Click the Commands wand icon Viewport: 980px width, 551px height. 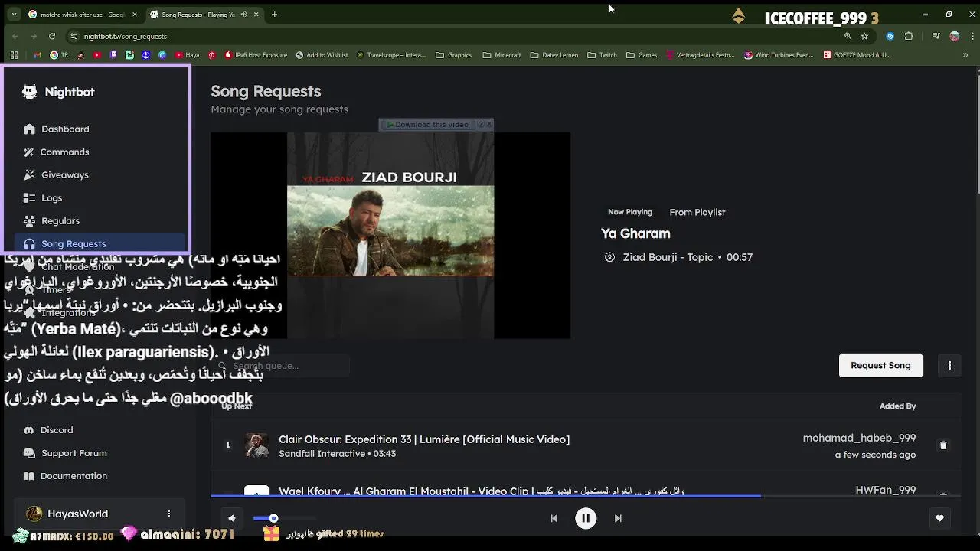pyautogui.click(x=29, y=152)
